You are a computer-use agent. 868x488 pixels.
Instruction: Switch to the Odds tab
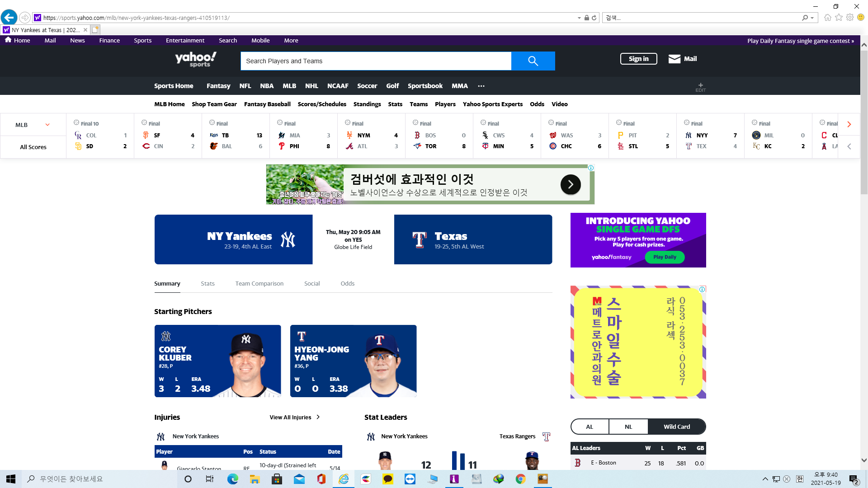(347, 283)
